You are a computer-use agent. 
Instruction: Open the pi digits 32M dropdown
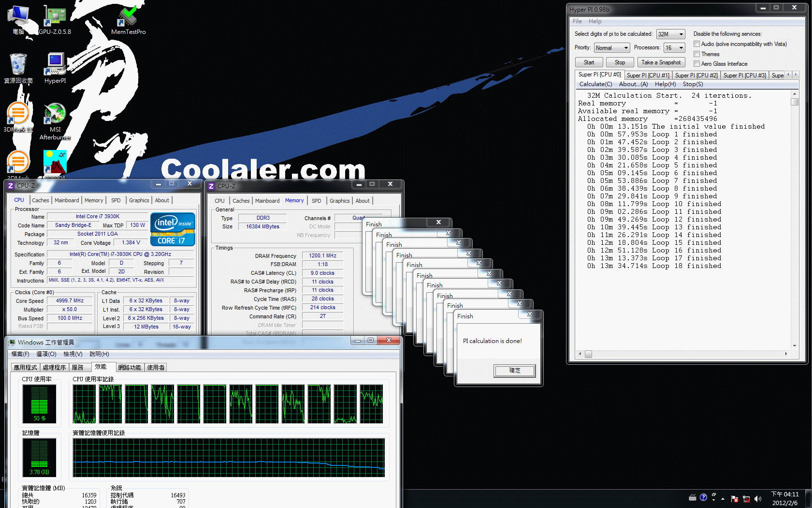(x=671, y=34)
